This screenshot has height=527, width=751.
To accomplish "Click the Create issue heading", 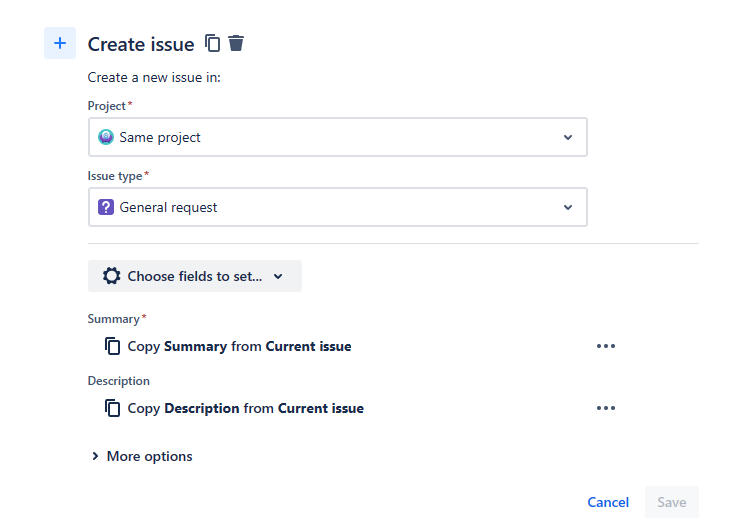I will [x=141, y=44].
